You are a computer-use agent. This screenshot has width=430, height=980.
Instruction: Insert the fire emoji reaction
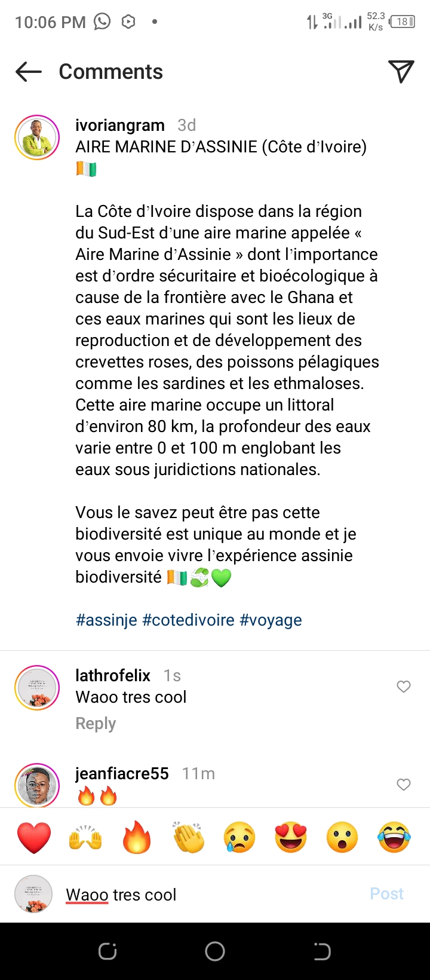coord(137,837)
